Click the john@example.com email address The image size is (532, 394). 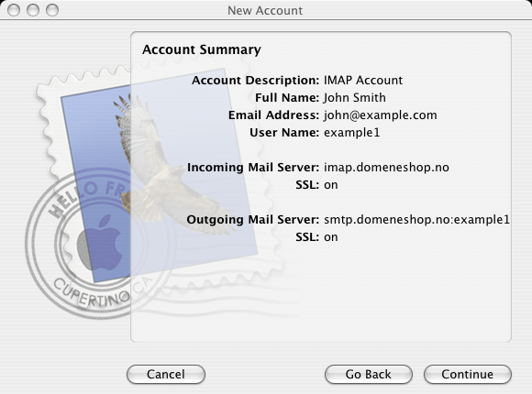(381, 115)
